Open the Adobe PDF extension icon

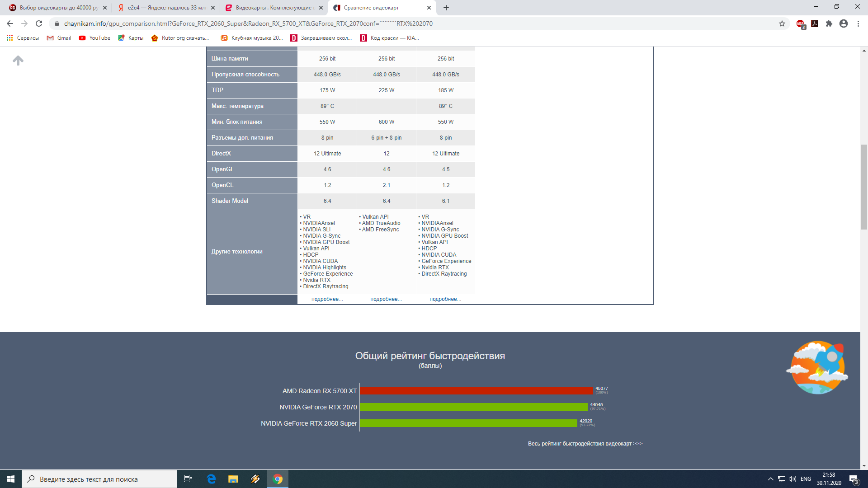coord(815,23)
